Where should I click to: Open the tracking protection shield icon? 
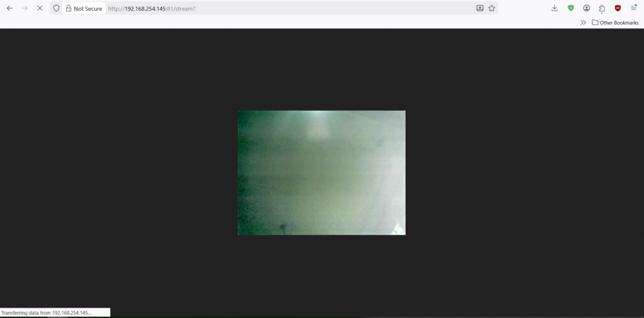(x=56, y=8)
